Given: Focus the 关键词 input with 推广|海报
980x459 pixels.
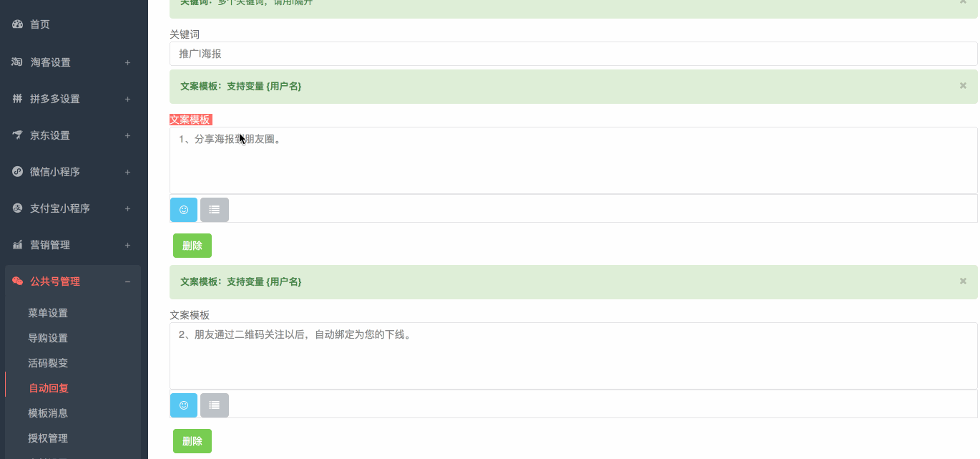Looking at the screenshot, I should pos(574,54).
